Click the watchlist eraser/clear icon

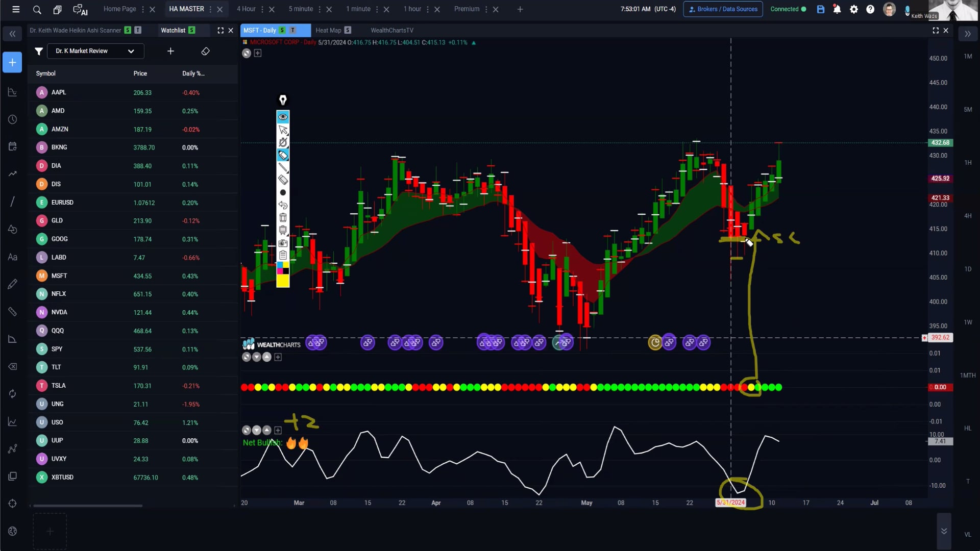coord(205,51)
